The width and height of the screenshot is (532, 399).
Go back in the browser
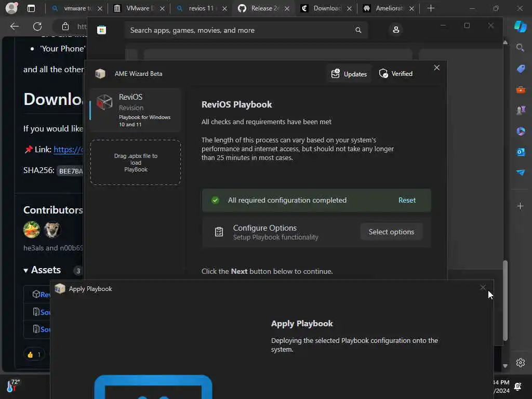(x=15, y=26)
